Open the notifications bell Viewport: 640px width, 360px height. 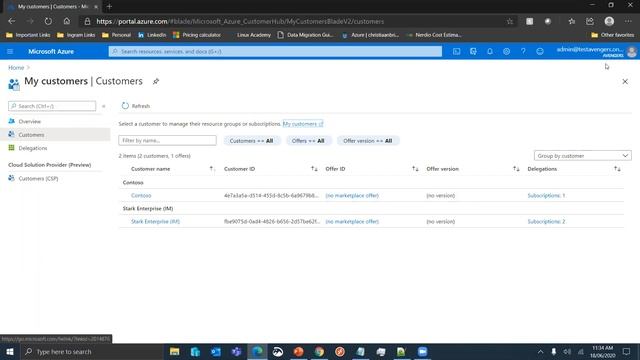(x=490, y=51)
